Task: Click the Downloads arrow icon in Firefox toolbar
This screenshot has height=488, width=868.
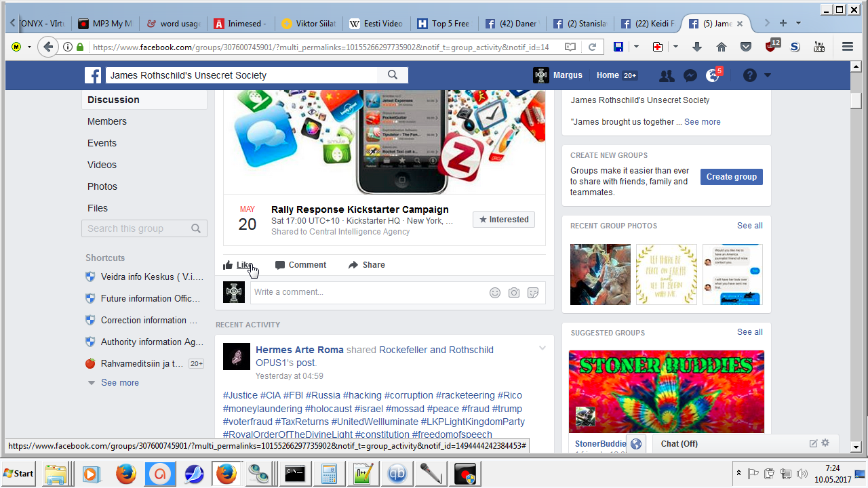Action: point(697,47)
